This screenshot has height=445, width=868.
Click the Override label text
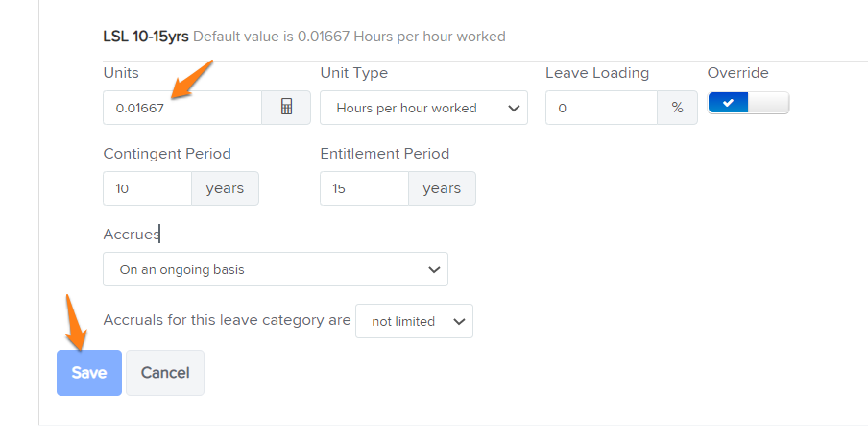[x=737, y=73]
